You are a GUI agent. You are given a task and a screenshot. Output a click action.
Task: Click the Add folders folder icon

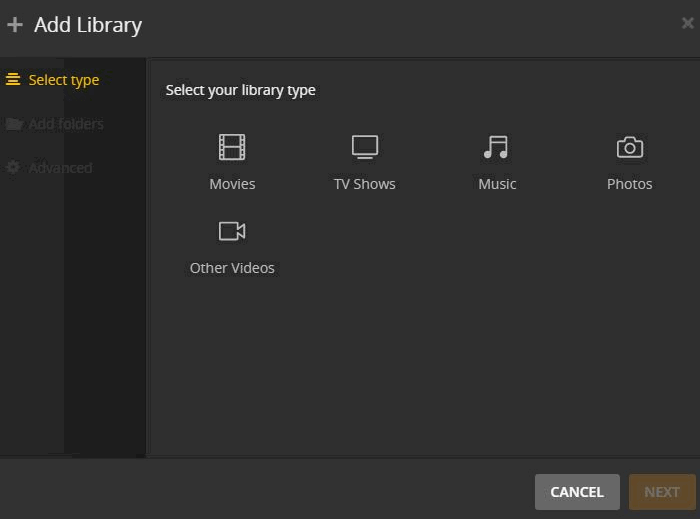tap(14, 124)
